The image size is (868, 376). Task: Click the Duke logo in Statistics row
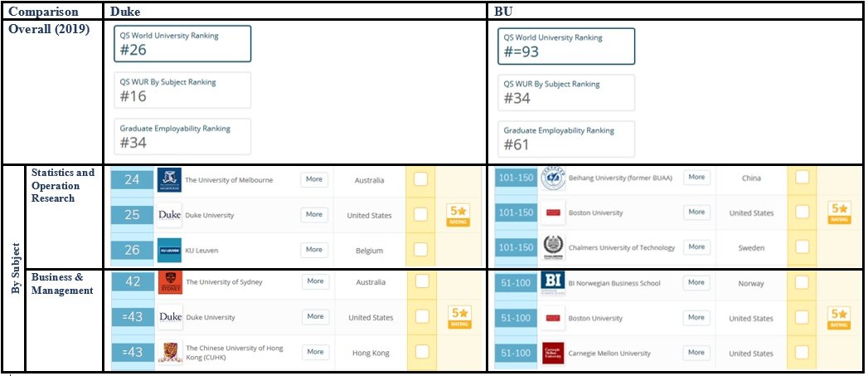tap(169, 215)
